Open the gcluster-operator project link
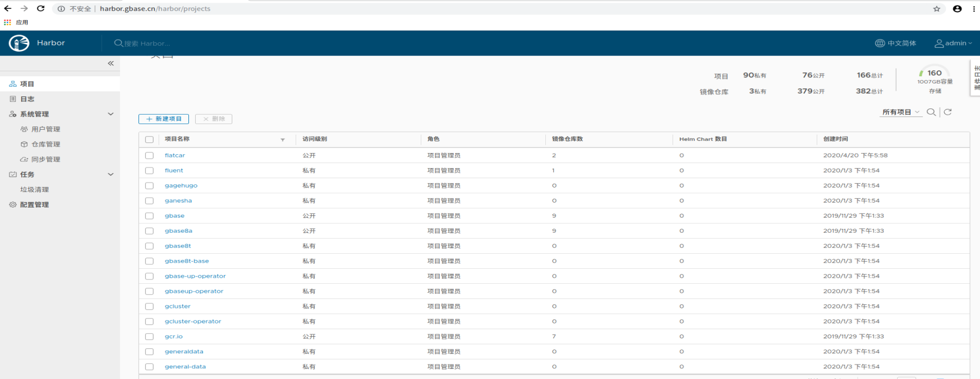This screenshot has width=980, height=379. (193, 321)
